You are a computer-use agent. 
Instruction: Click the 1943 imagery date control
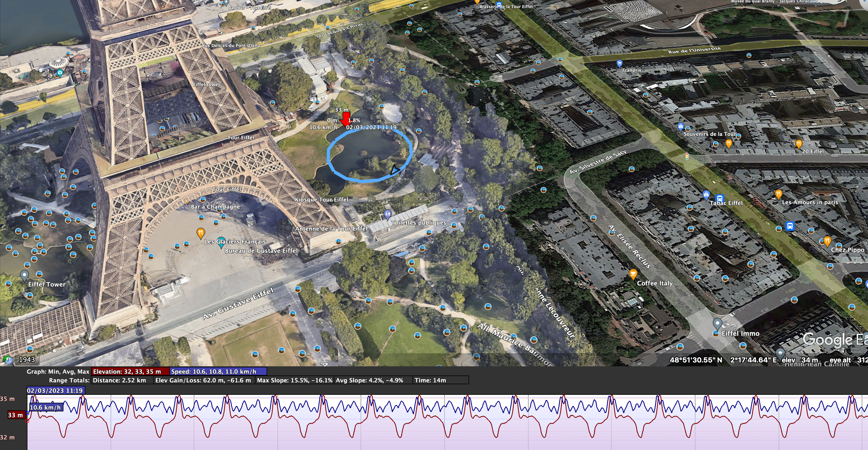pos(27,360)
